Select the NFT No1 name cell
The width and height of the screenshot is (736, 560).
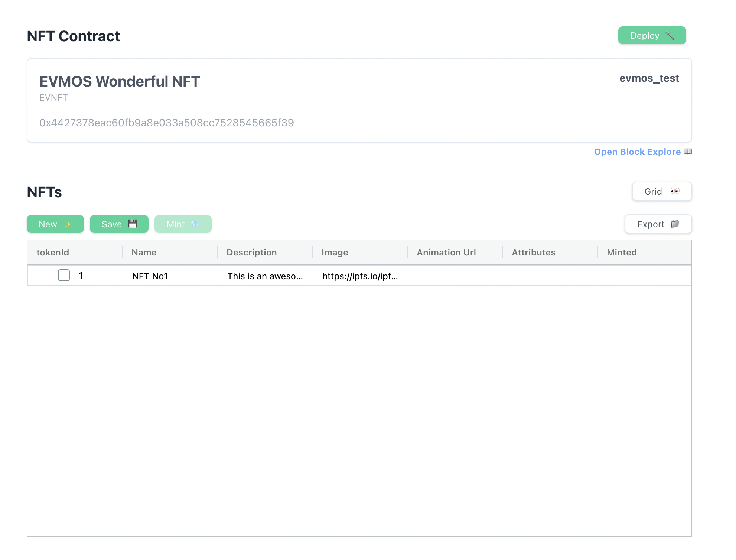click(x=150, y=276)
